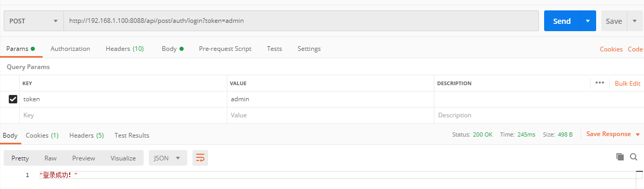Open the Cookies link
This screenshot has width=644, height=189.
point(611,49)
